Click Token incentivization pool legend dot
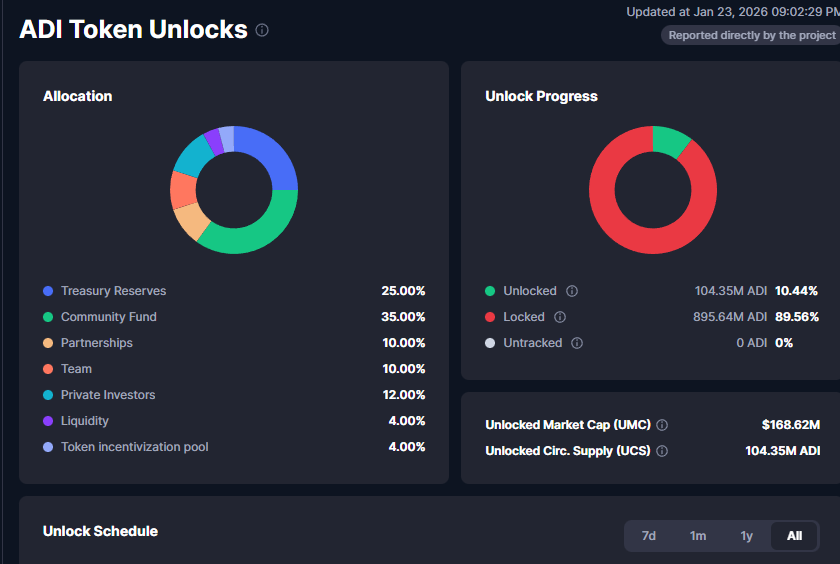840x564 pixels. [x=48, y=447]
